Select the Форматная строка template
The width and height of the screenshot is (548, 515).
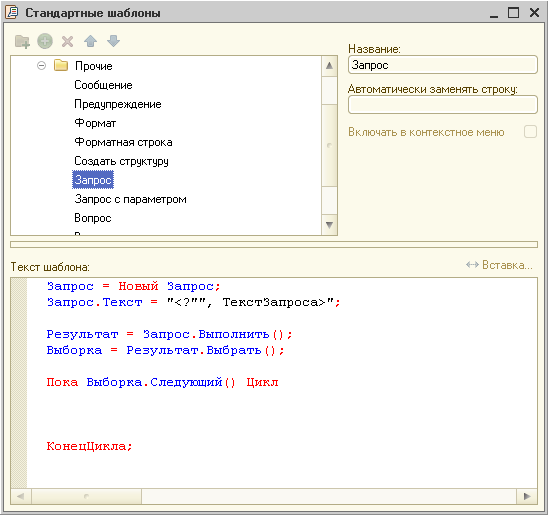[x=123, y=142]
